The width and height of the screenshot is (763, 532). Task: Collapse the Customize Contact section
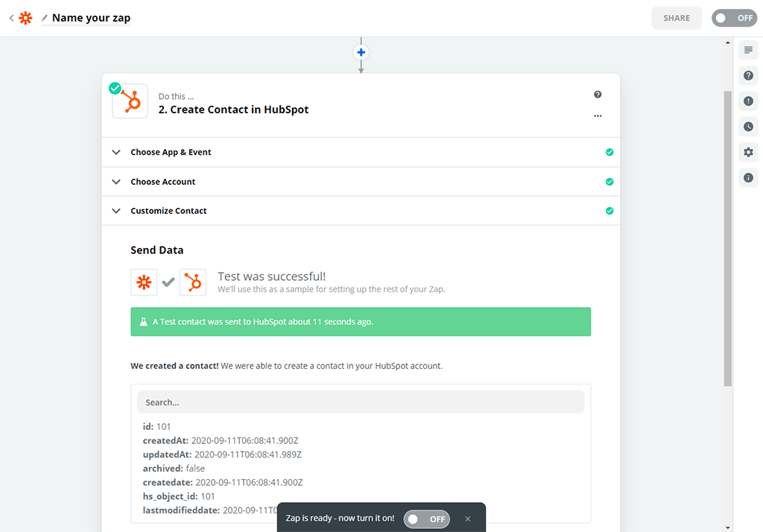coord(168,211)
